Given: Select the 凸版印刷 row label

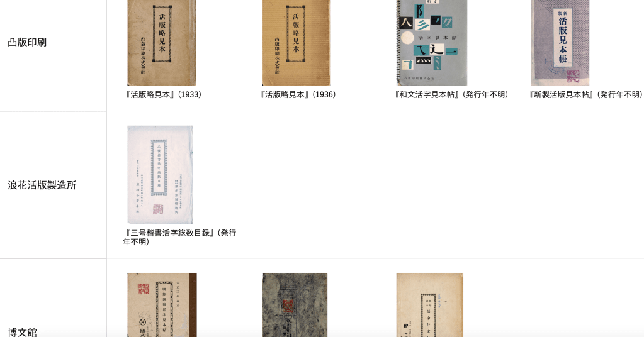Looking at the screenshot, I should coord(27,42).
